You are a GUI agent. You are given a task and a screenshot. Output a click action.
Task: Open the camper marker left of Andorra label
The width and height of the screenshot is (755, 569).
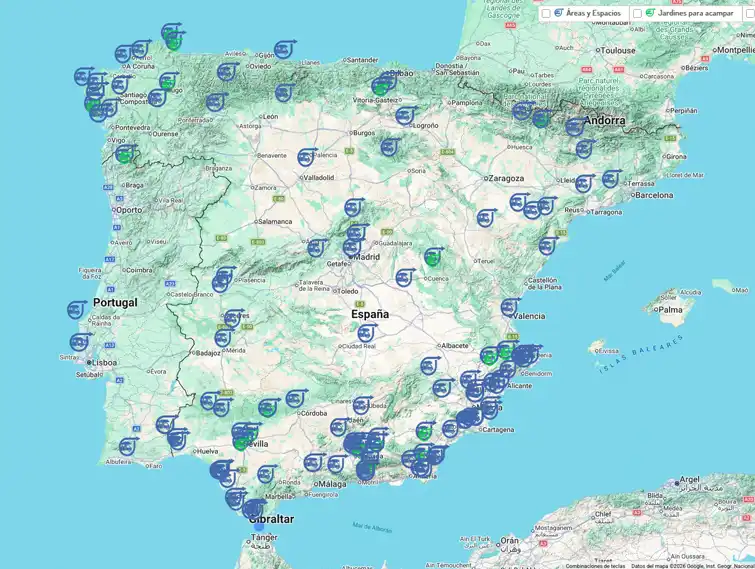pos(575,127)
